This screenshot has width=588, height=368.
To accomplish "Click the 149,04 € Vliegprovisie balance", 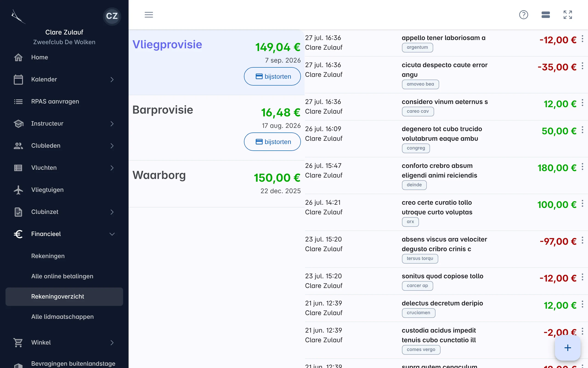I will 278,47.
